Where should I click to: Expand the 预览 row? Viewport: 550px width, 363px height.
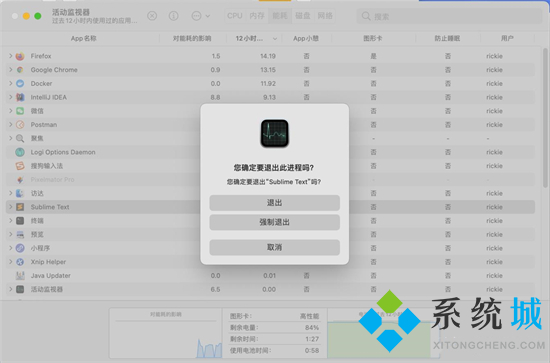11,234
